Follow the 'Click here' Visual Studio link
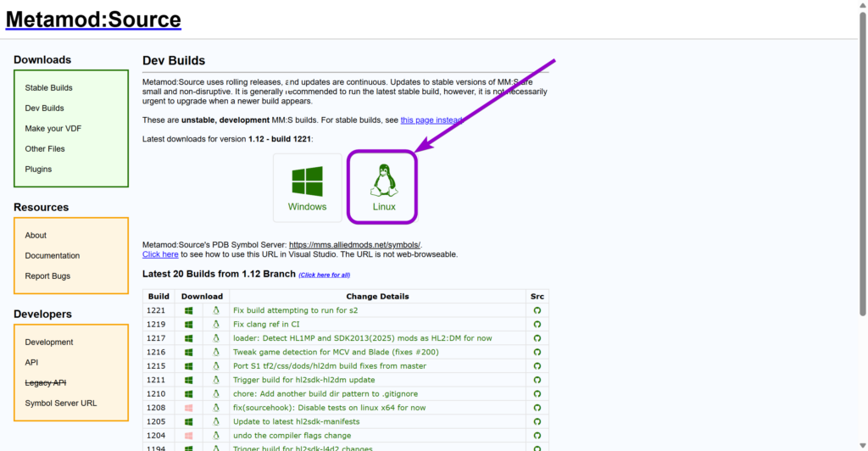 (160, 254)
